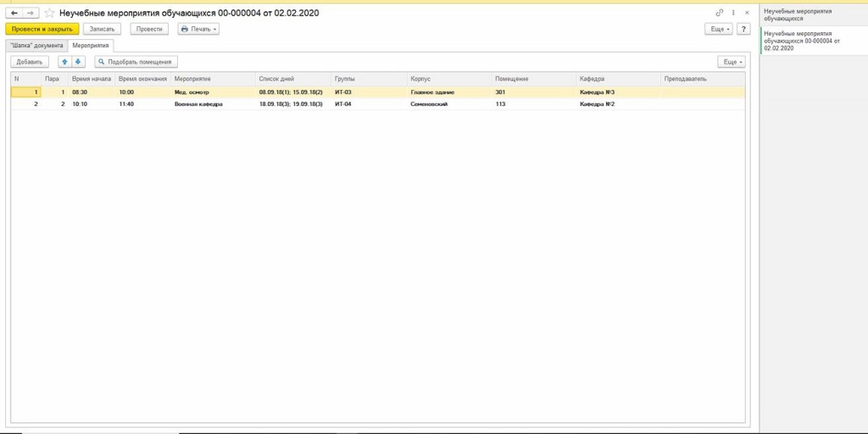Expand the Печать dropdown
The height and width of the screenshot is (434, 868).
click(199, 29)
